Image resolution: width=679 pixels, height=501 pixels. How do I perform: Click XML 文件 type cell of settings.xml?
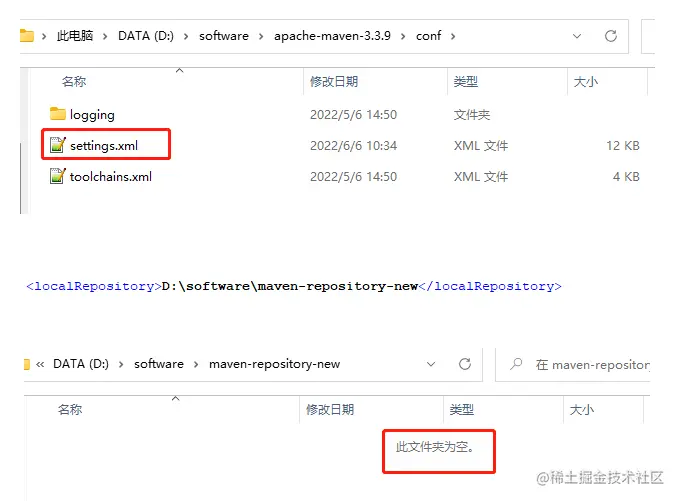(x=481, y=145)
